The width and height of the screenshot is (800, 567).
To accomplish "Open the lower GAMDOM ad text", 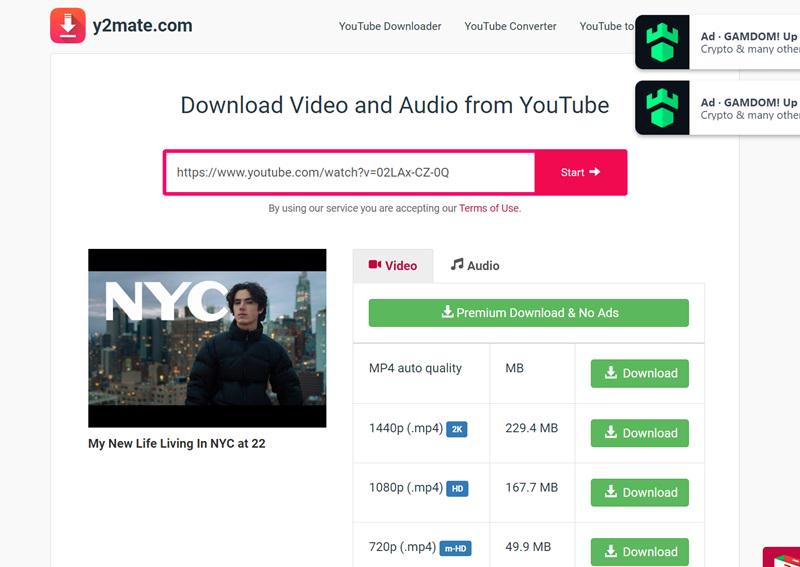I will pos(750,108).
